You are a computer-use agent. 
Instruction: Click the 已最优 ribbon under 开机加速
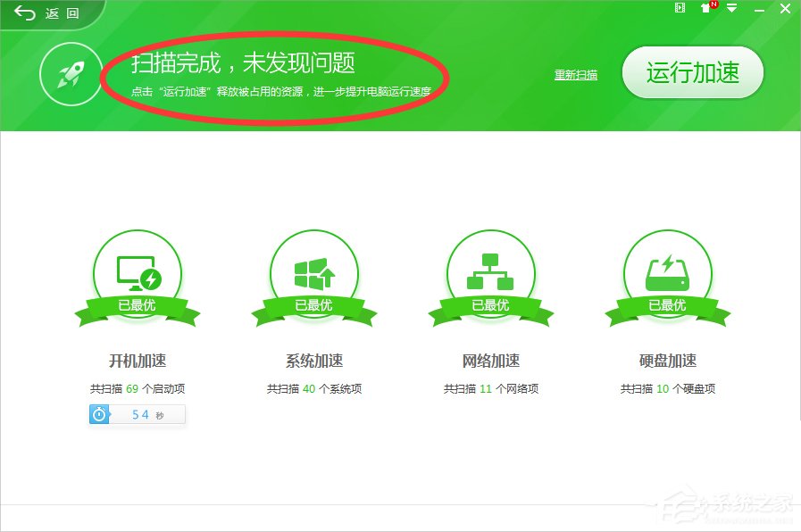point(138,306)
